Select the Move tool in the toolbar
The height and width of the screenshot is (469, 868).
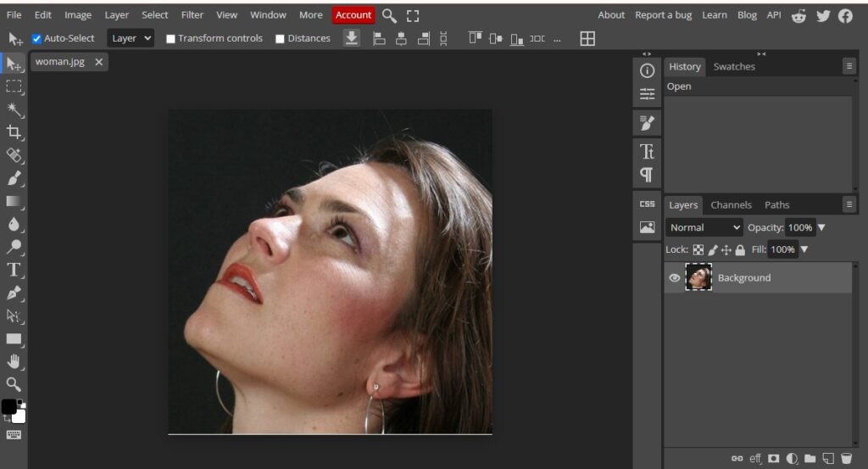coord(14,64)
